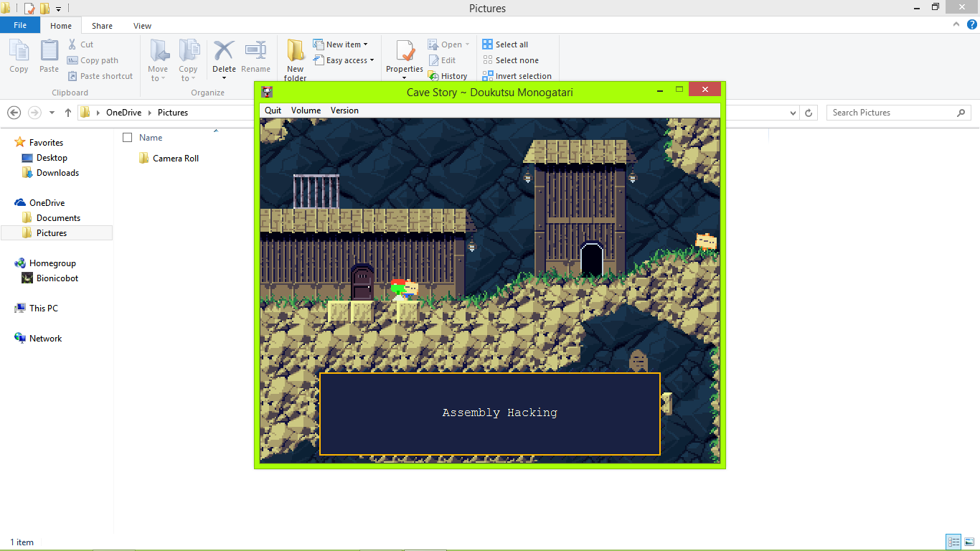This screenshot has height=551, width=980.
Task: Select the Camera Roll folder
Action: (169, 159)
